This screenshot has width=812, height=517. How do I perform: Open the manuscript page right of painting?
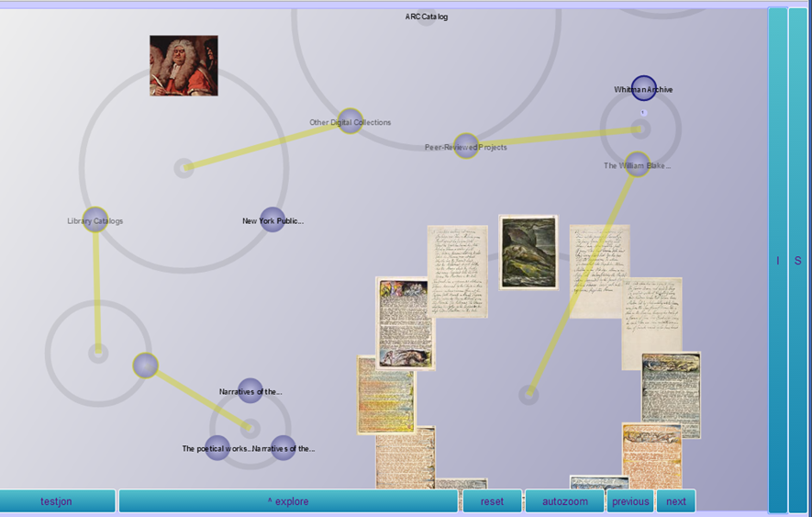(x=600, y=271)
